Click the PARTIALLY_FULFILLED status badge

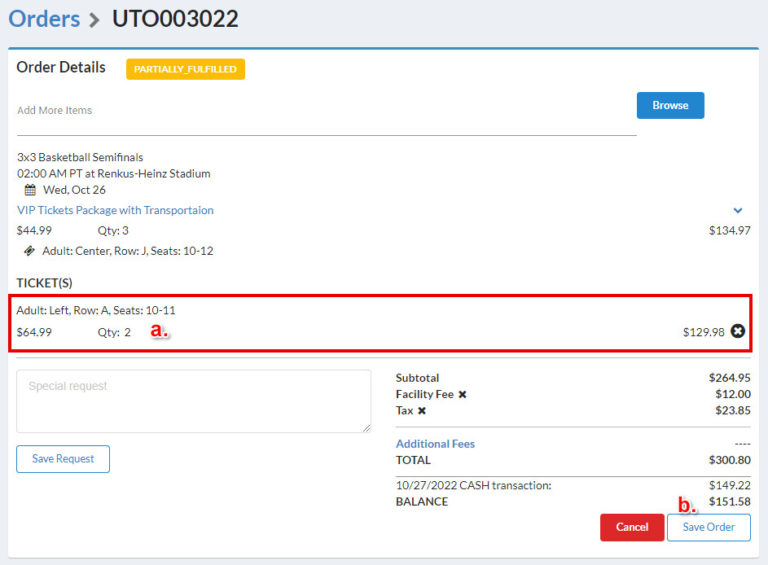tap(185, 69)
